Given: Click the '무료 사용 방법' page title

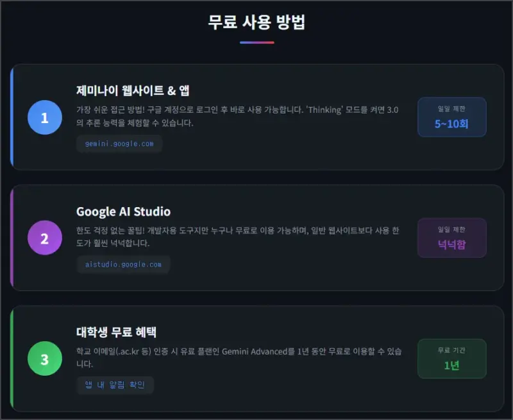Looking at the screenshot, I should 256,22.
